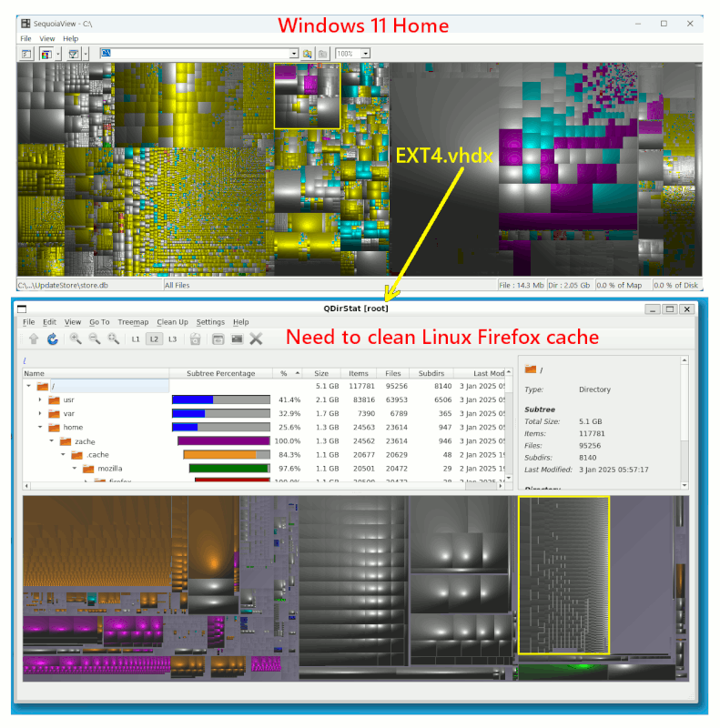This screenshot has width=720, height=728.
Task: Select the var folder icon in tree
Action: point(54,414)
